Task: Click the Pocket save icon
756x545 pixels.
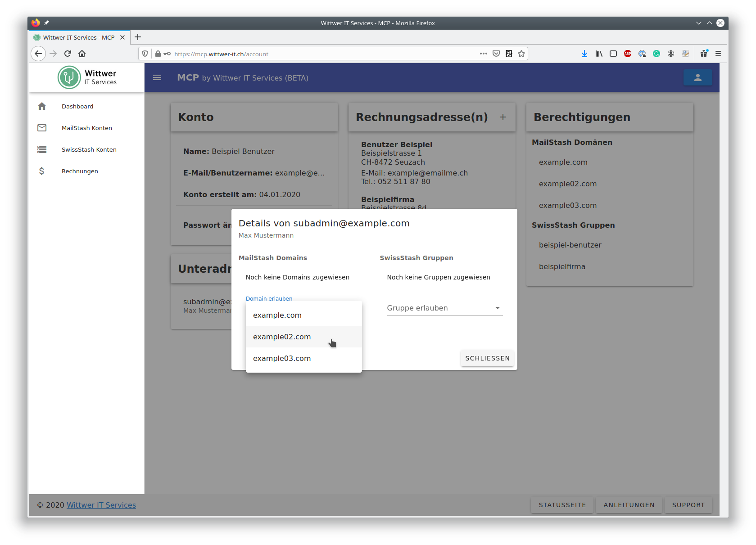Action: [496, 54]
